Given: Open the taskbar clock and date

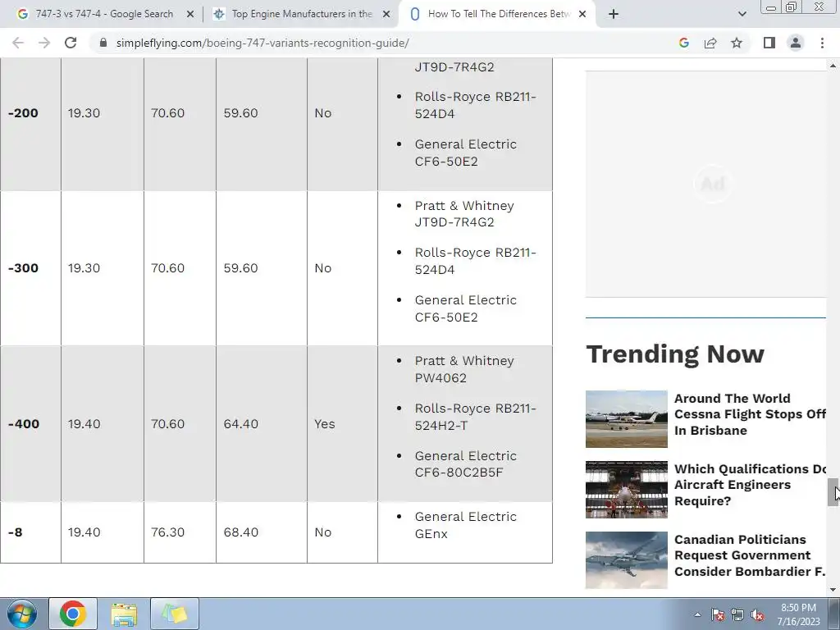Looking at the screenshot, I should pos(798,614).
